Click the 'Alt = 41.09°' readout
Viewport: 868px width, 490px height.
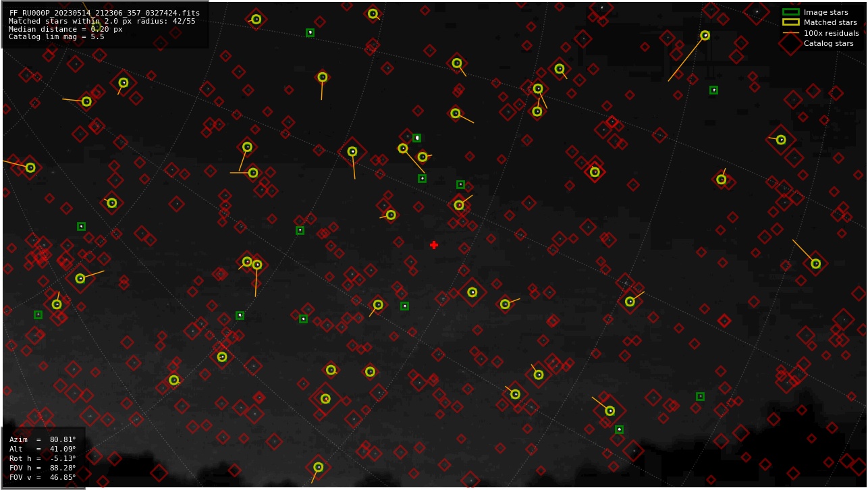tap(43, 449)
